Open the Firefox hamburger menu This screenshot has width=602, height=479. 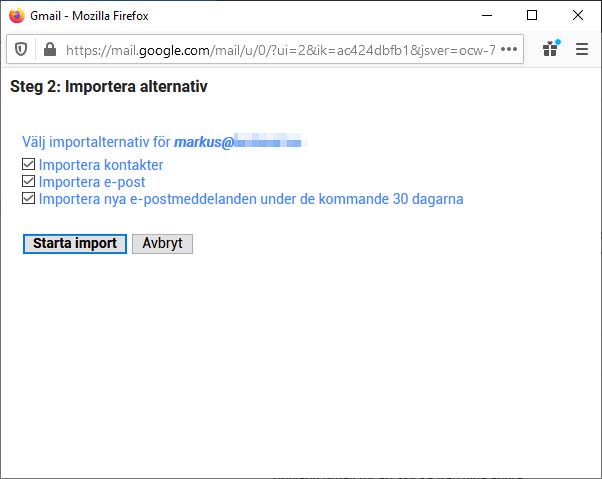tap(582, 49)
